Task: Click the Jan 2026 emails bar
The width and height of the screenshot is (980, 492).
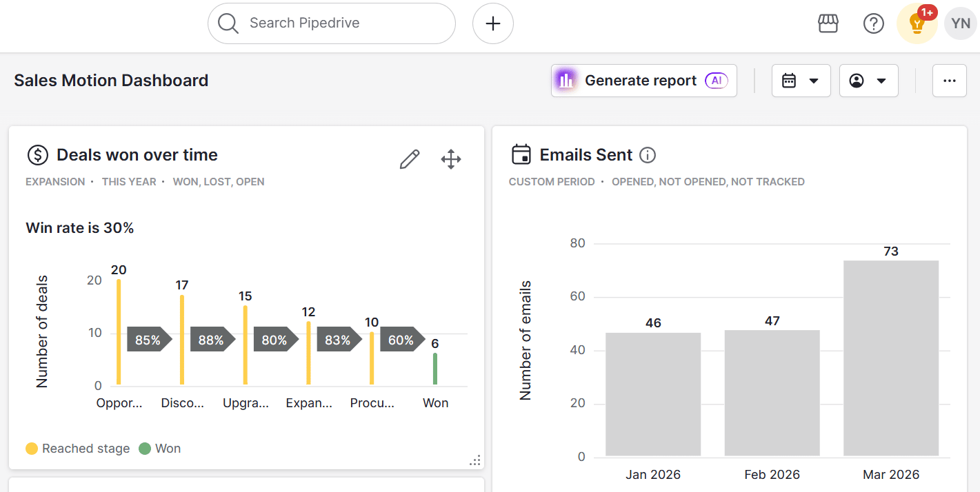Action: tap(653, 394)
